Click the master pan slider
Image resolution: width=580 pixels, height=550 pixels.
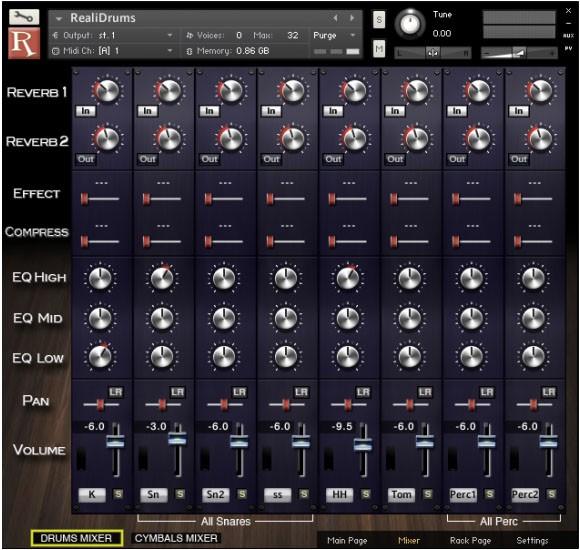point(433,53)
